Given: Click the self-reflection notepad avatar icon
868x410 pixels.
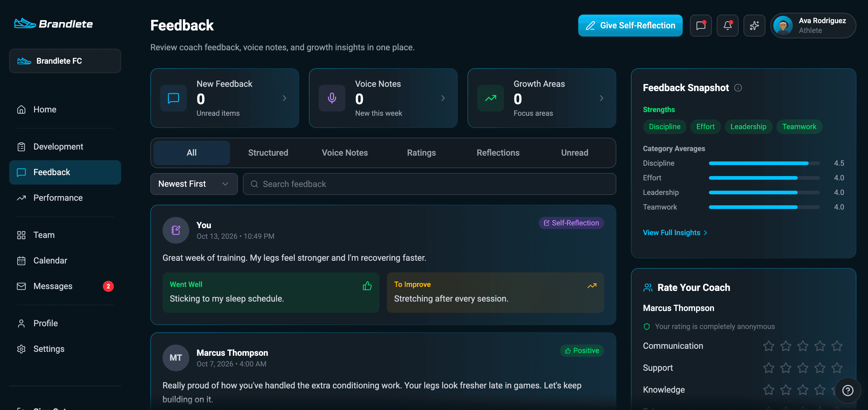Looking at the screenshot, I should 176,230.
